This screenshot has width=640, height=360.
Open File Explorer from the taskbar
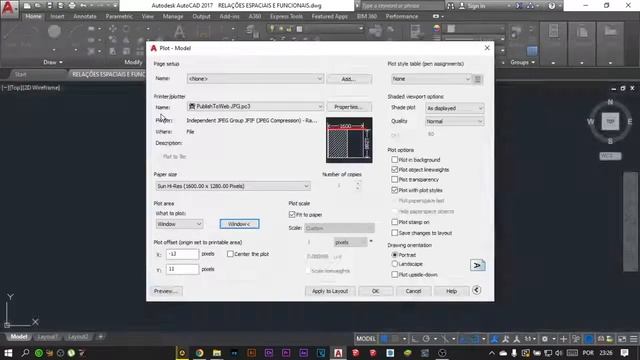click(217, 353)
